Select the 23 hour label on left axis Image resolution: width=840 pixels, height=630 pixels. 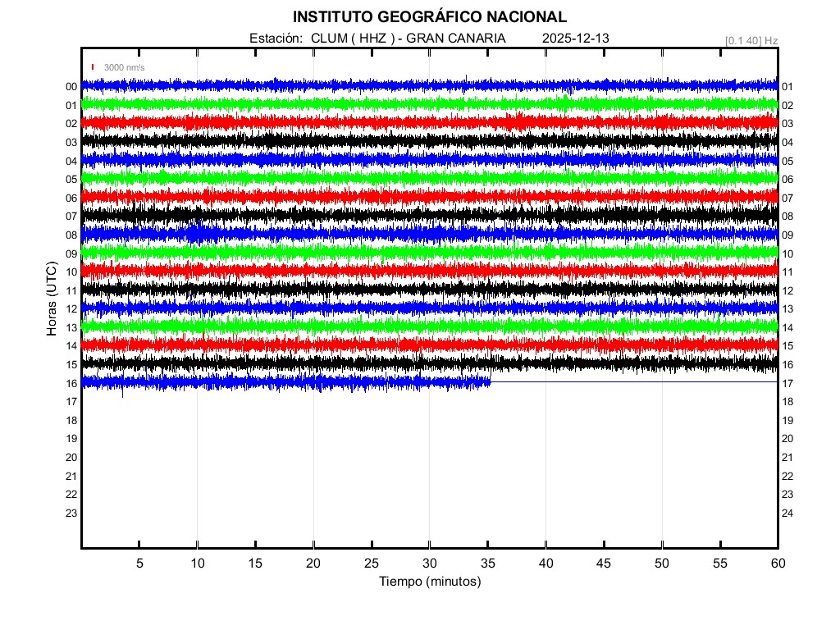click(71, 513)
